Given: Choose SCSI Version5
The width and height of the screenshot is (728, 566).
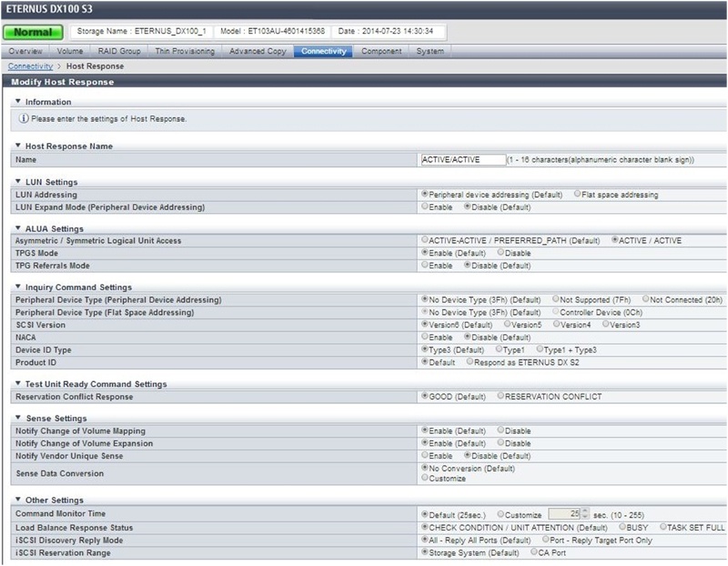Looking at the screenshot, I should coord(507,324).
